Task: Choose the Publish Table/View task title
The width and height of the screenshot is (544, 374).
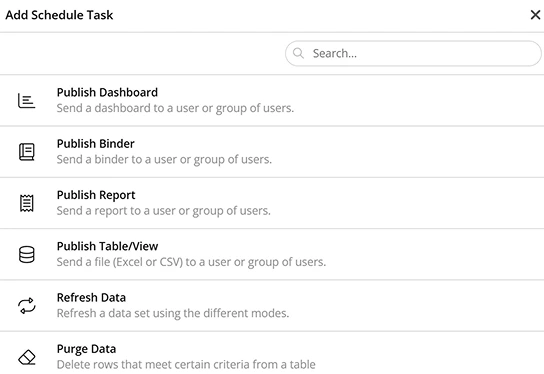Action: (x=107, y=246)
